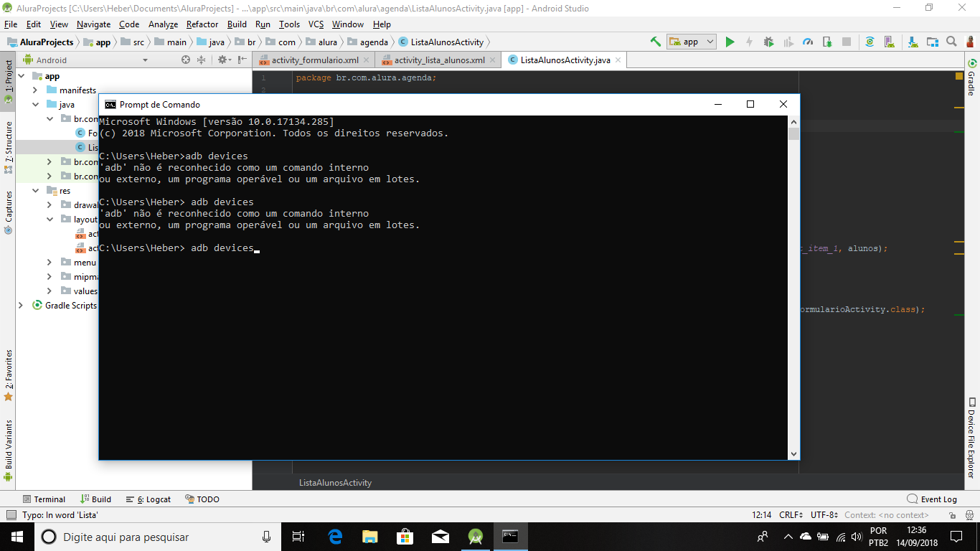Open the Event Log button
Image resolution: width=980 pixels, height=551 pixels.
(932, 499)
